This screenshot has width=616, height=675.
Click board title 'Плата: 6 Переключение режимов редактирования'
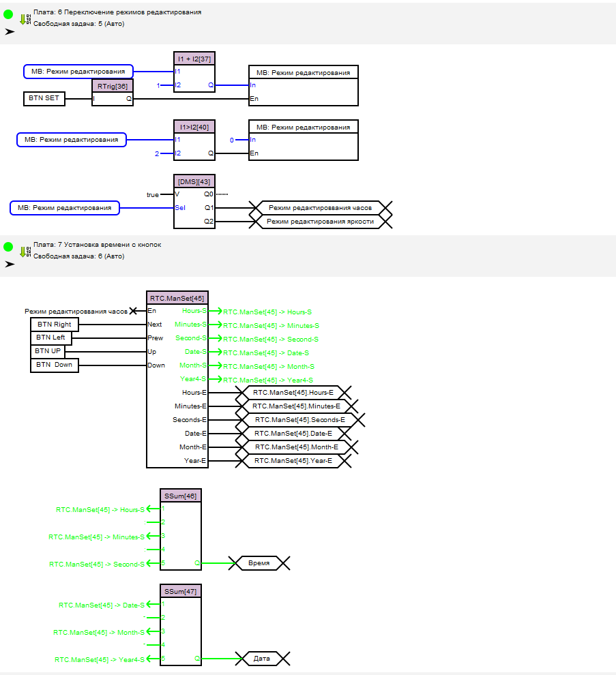coord(117,12)
